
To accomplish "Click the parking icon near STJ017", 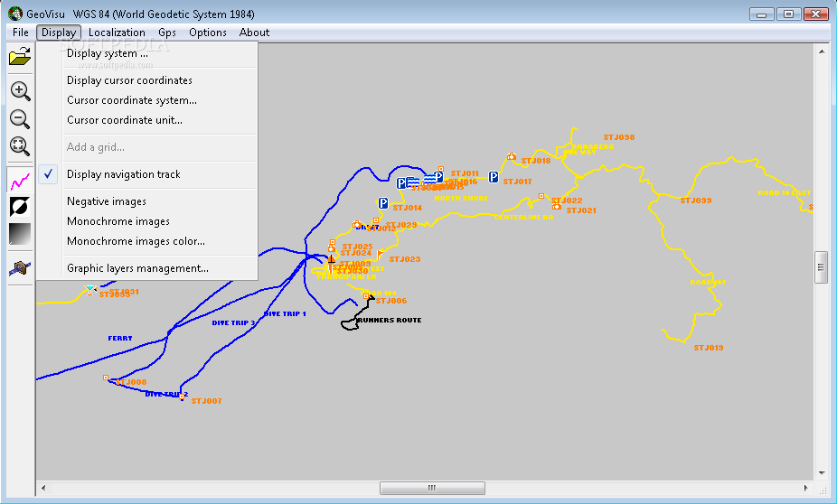I will tap(494, 177).
